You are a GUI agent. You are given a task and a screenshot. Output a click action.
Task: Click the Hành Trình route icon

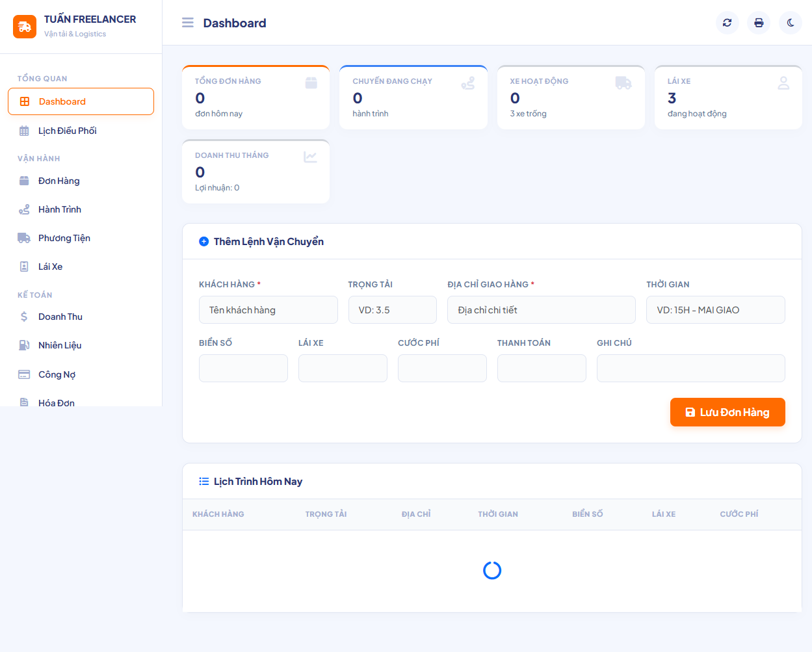coord(24,209)
